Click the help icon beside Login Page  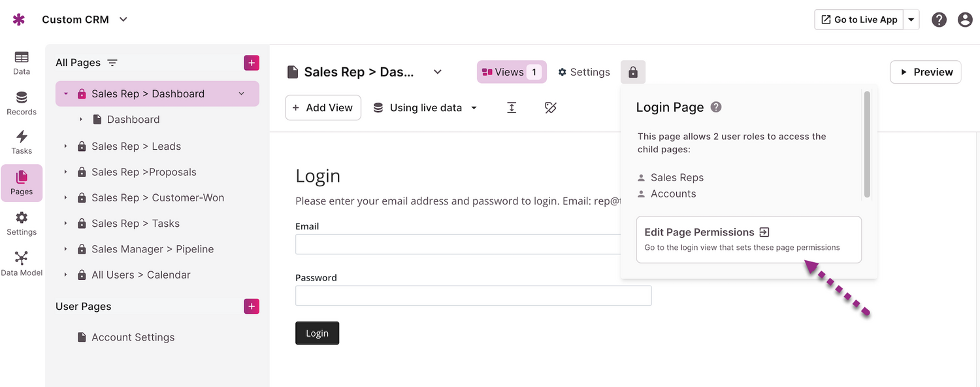[x=716, y=107]
